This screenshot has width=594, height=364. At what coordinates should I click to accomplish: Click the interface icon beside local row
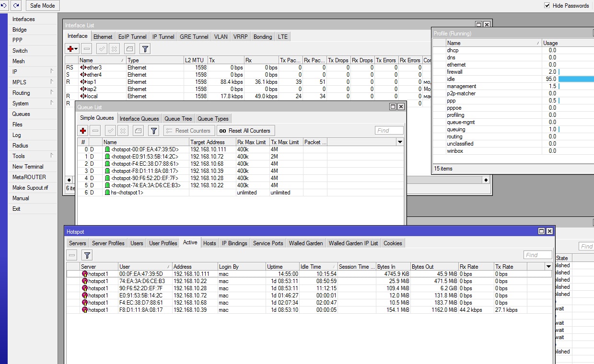coord(82,96)
